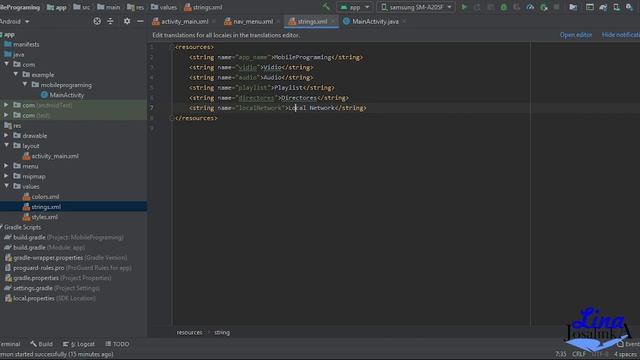Select local.properties file
Image resolution: width=640 pixels, height=360 pixels.
50,298
